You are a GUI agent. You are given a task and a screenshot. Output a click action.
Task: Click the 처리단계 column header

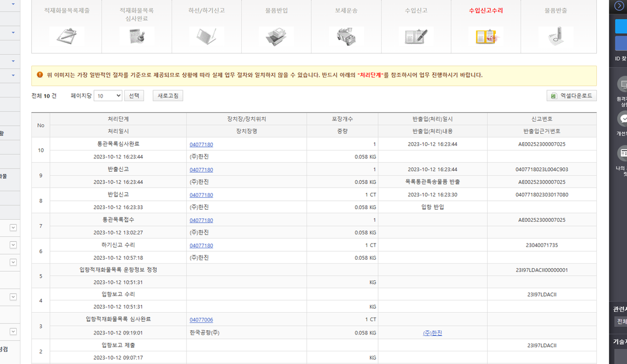[x=118, y=119]
